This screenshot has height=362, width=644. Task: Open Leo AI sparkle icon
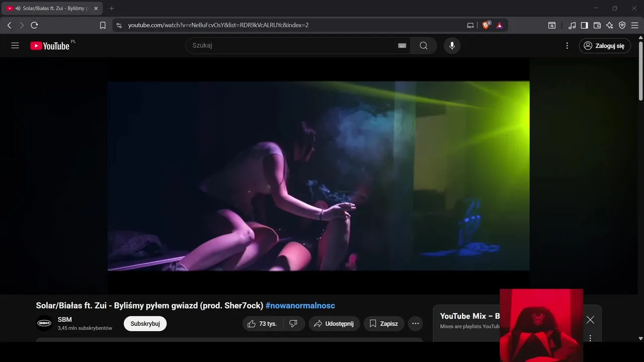pos(610,25)
